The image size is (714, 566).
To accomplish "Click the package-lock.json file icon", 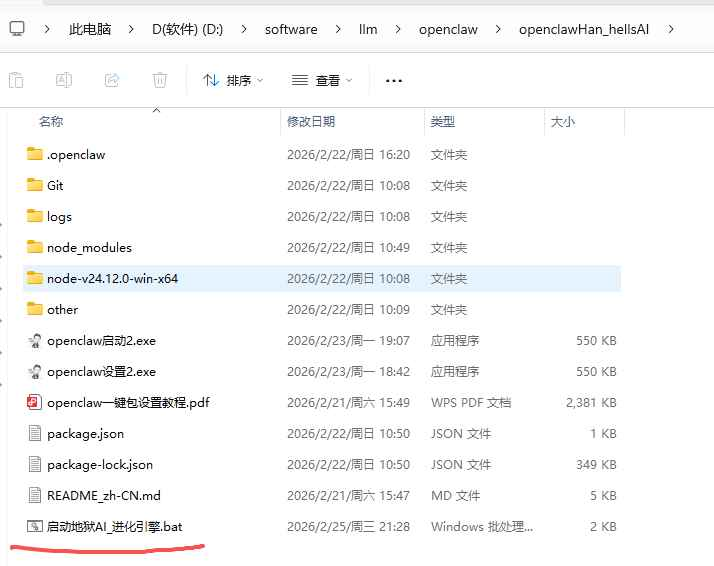I will point(35,464).
